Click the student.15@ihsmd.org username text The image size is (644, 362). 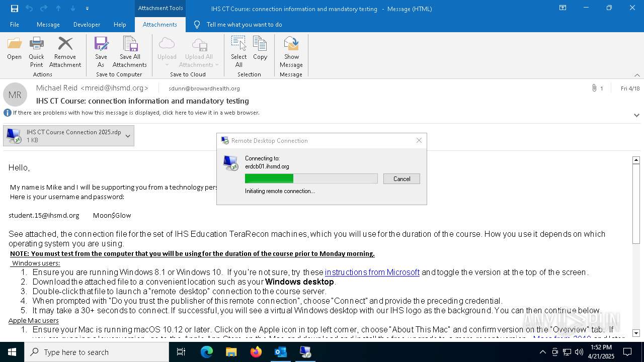(x=44, y=215)
